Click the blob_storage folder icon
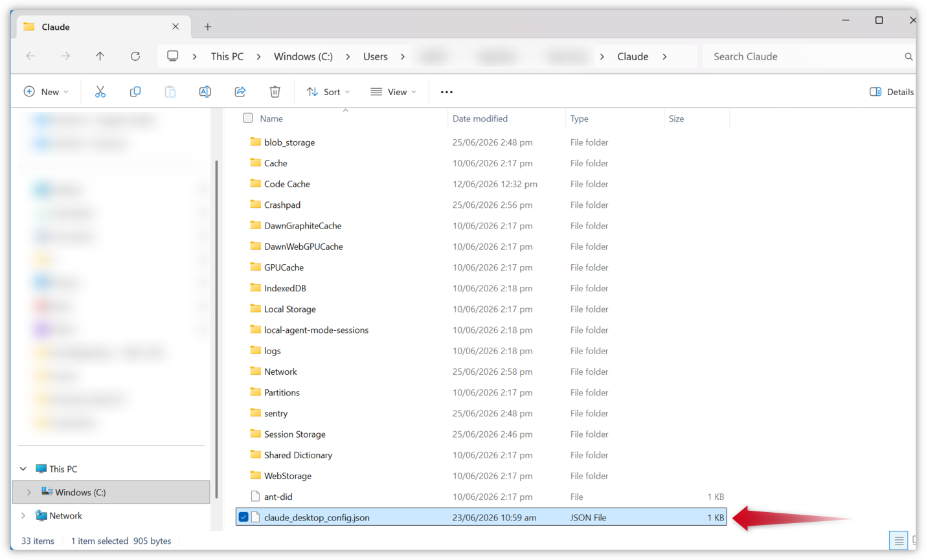The width and height of the screenshot is (926, 560). (256, 142)
